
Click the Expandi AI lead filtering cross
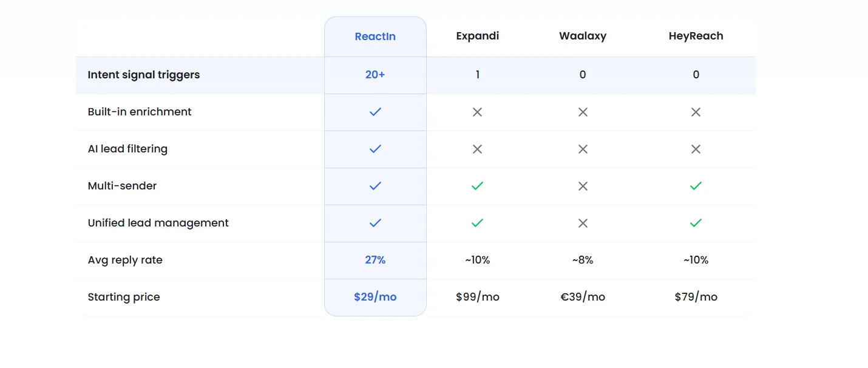coord(477,149)
